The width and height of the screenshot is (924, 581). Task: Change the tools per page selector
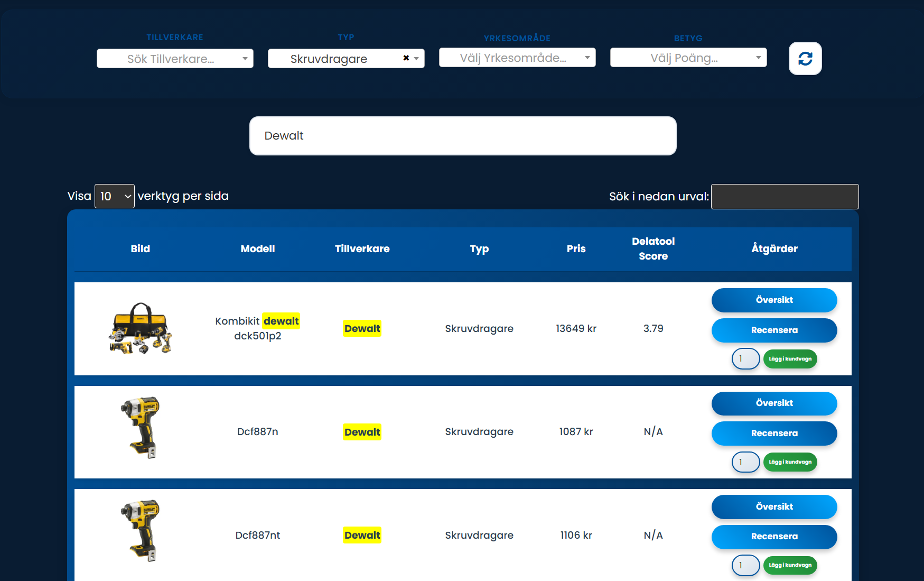coord(115,196)
